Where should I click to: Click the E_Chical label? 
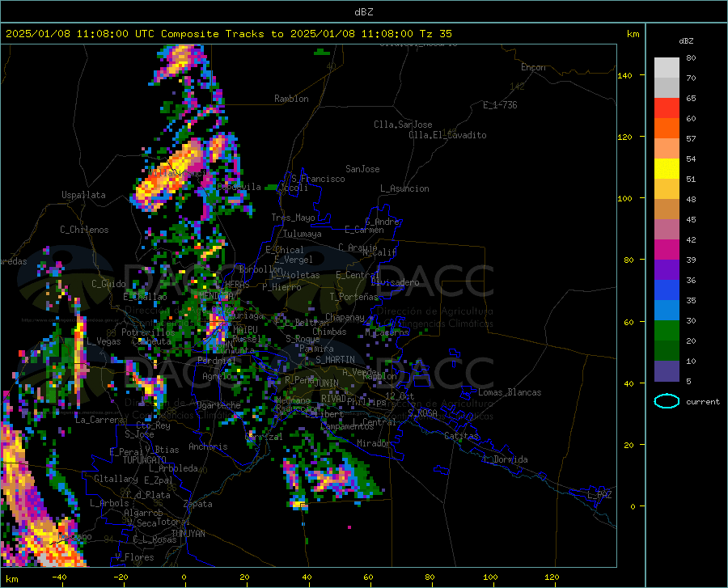(284, 250)
